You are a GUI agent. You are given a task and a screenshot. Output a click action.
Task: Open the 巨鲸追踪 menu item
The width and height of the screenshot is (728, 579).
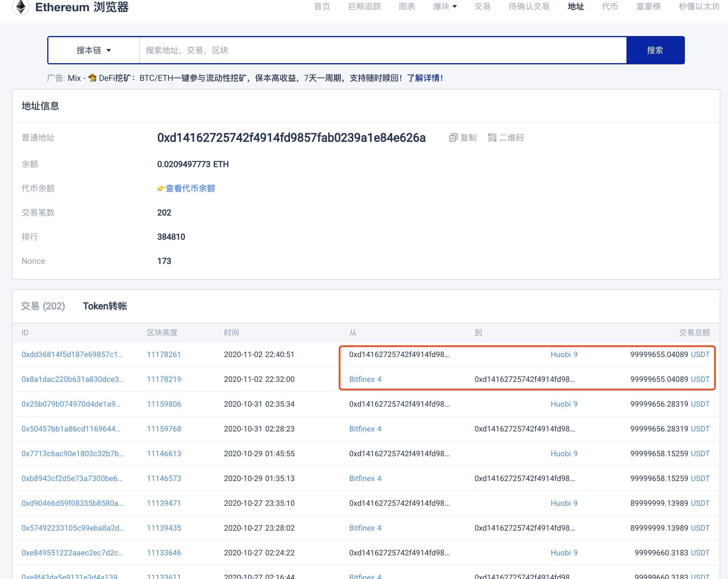click(x=364, y=6)
